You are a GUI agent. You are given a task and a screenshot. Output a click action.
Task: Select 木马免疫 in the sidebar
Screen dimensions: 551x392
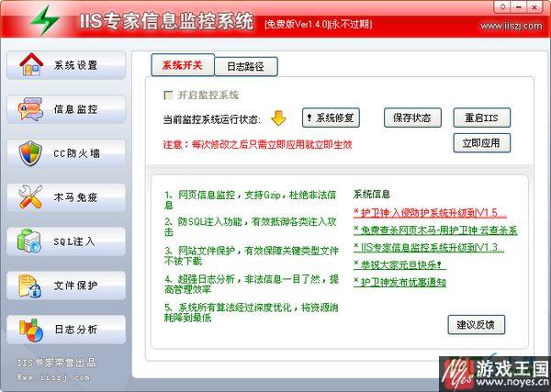coord(66,197)
